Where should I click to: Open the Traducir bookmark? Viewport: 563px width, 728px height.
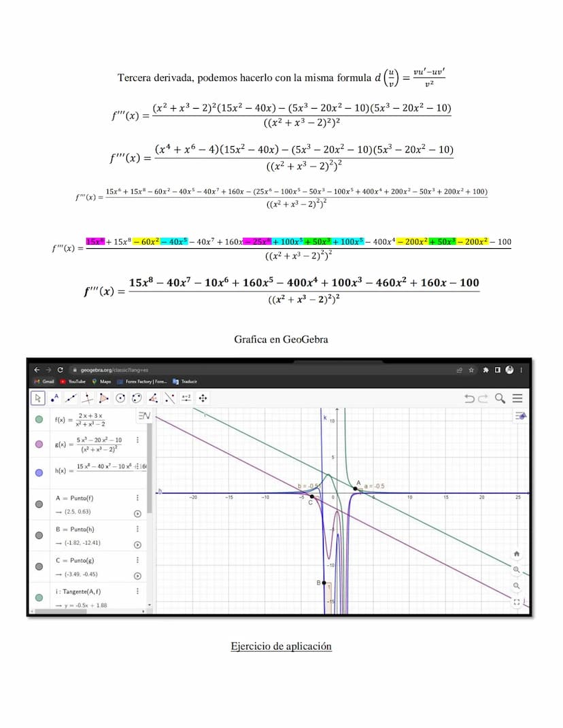(x=185, y=381)
